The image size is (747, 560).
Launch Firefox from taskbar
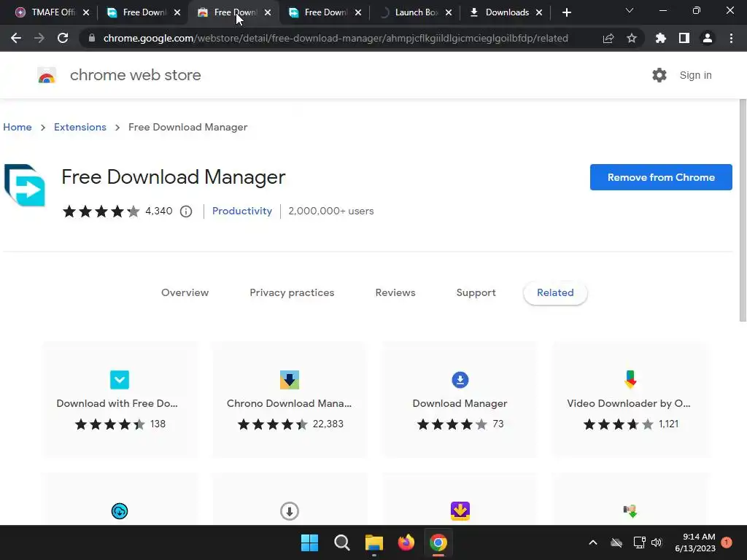[x=406, y=542]
